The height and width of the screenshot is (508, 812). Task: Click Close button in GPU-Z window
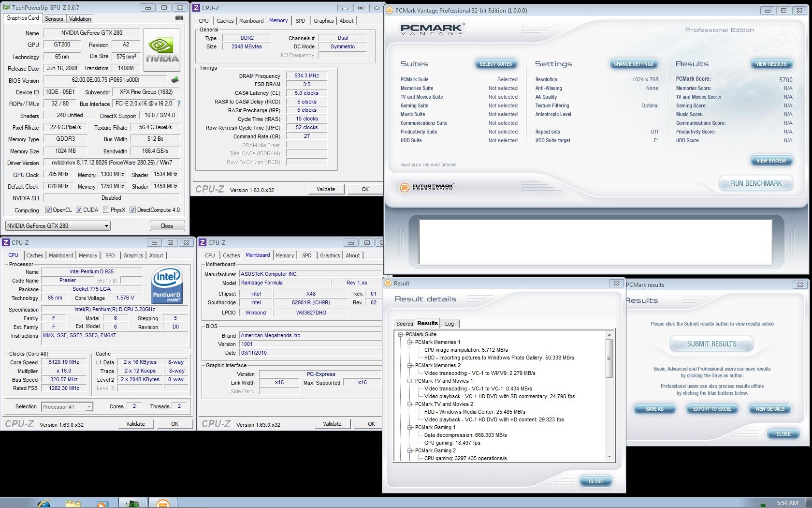coord(167,226)
